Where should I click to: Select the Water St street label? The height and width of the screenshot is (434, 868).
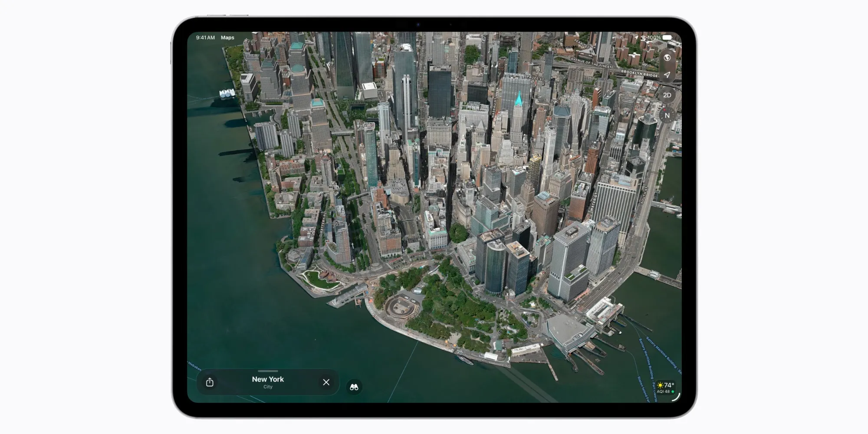593,202
